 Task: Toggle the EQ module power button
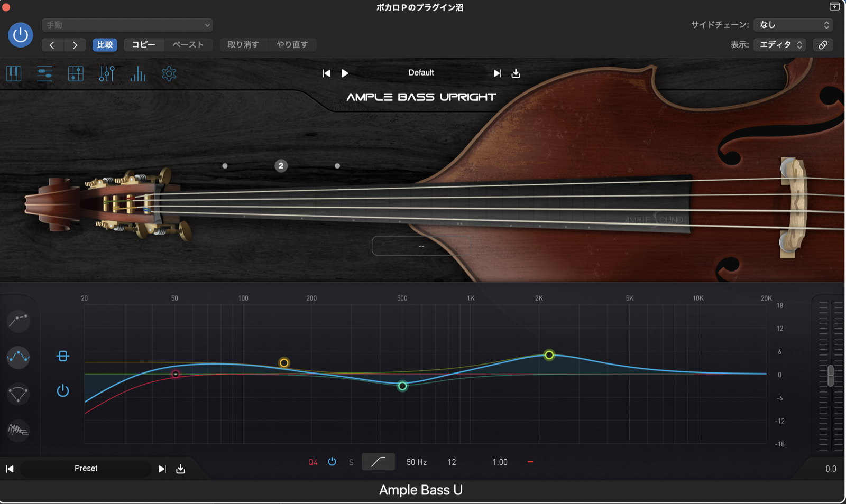pos(63,390)
